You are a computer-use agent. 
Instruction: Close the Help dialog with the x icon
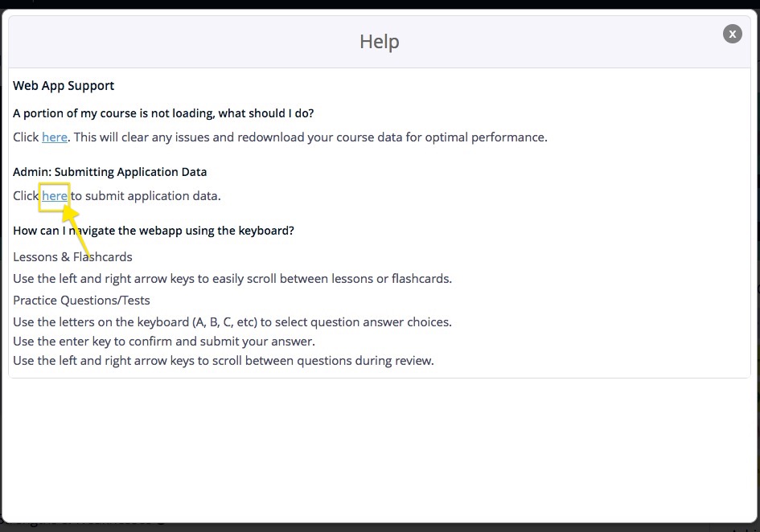click(x=732, y=34)
